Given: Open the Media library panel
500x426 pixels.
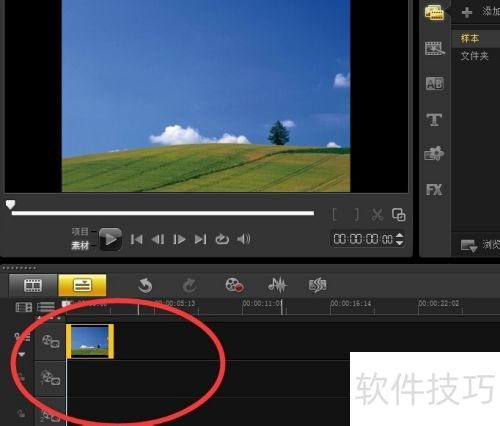Looking at the screenshot, I should pyautogui.click(x=434, y=13).
